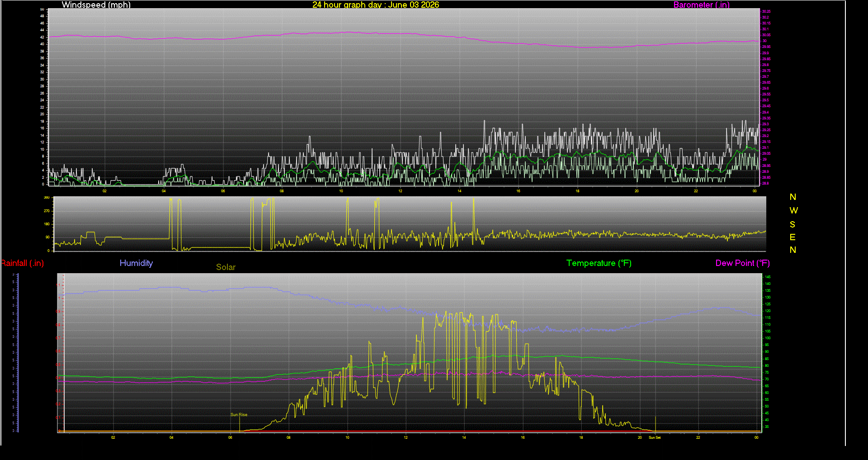Screen dimensions: 868x460
Task: Click the "Temperature (°F)" legend label
Action: click(x=599, y=263)
